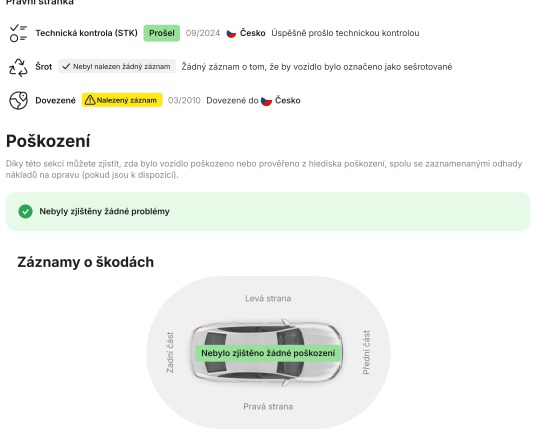540x445 pixels.
Task: Click the Nalezený záznam yellow badge
Action: (122, 100)
